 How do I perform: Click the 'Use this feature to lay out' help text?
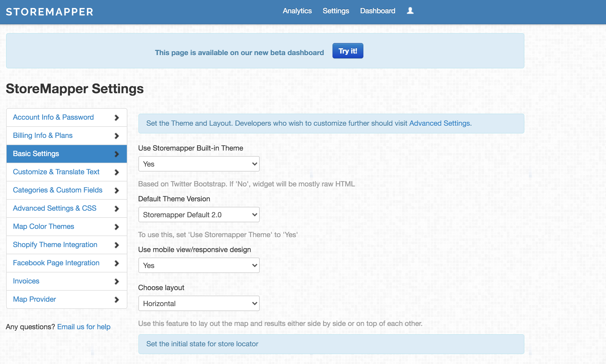tap(280, 323)
